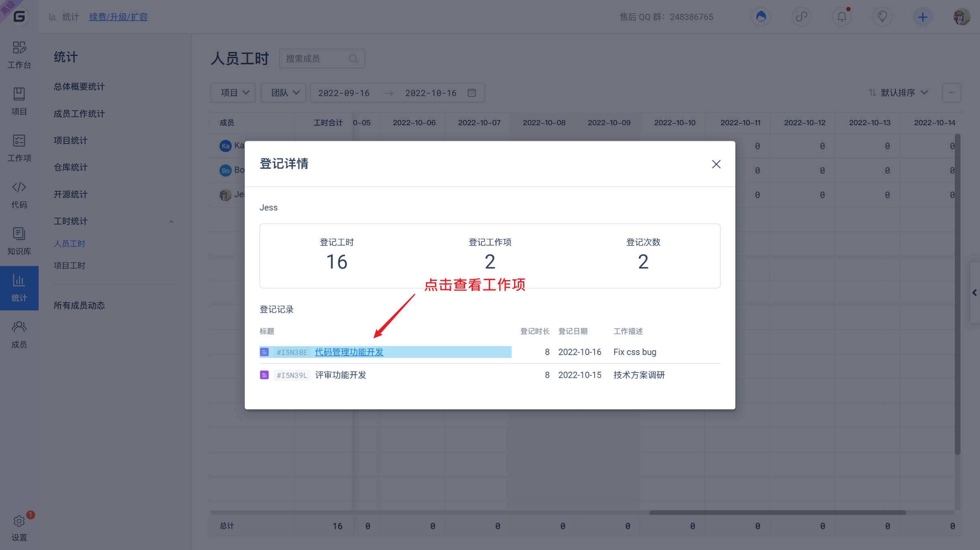980x550 pixels.
Task: Expand the 项目 filter dropdown
Action: [234, 93]
